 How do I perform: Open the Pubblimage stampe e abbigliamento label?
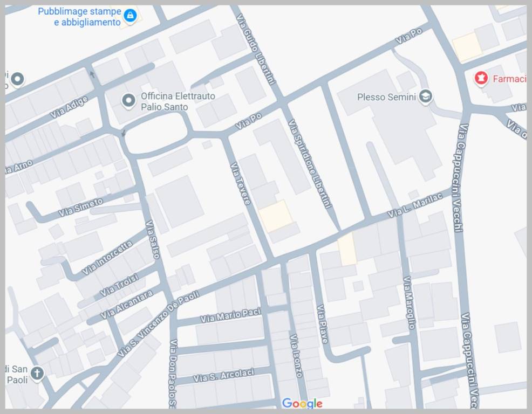[x=79, y=17]
